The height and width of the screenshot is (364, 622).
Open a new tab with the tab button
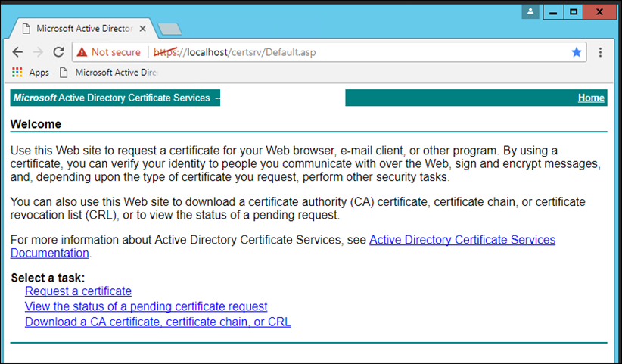[x=169, y=29]
